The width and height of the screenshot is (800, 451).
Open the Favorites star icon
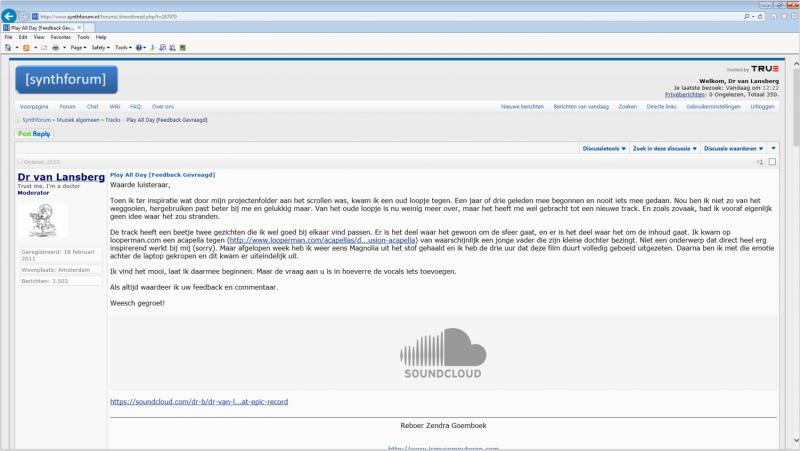pos(784,16)
